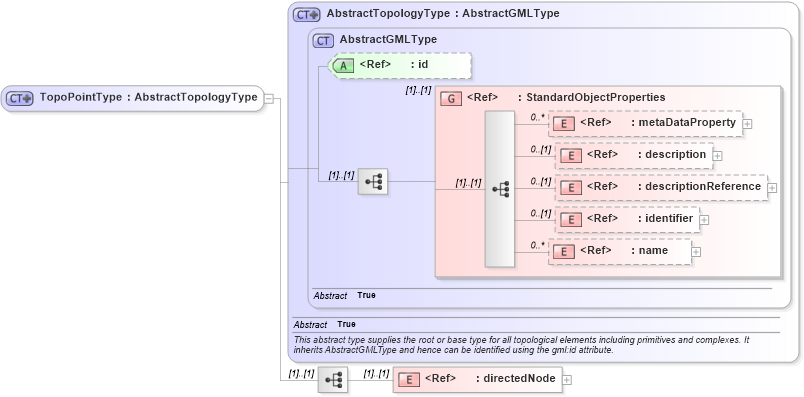Click the 0..[1] cardinality of identifier
The image size is (804, 397).
click(541, 213)
